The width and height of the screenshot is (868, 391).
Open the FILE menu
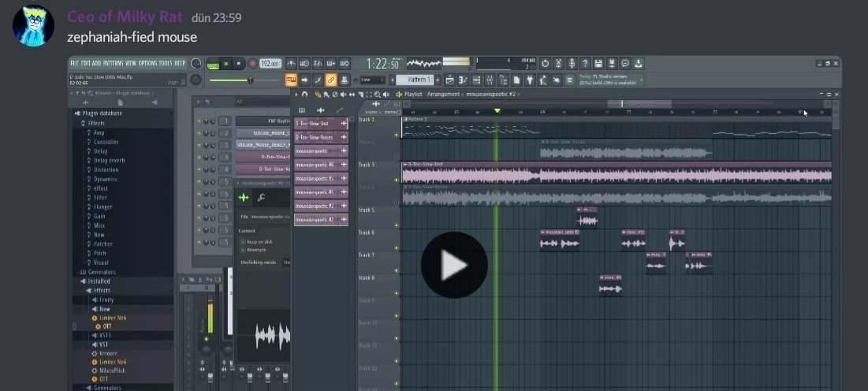tap(75, 63)
